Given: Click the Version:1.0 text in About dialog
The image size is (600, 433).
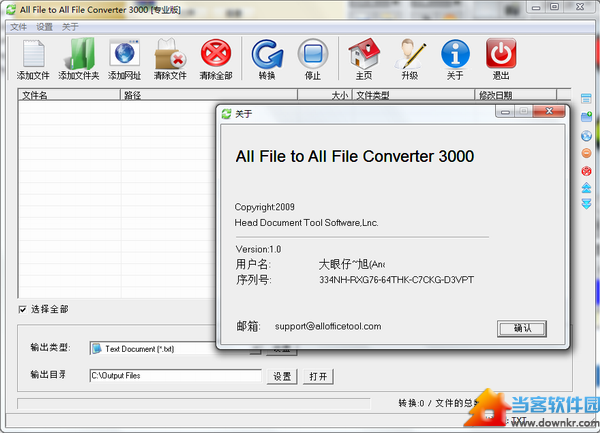Looking at the screenshot, I should click(x=258, y=249).
